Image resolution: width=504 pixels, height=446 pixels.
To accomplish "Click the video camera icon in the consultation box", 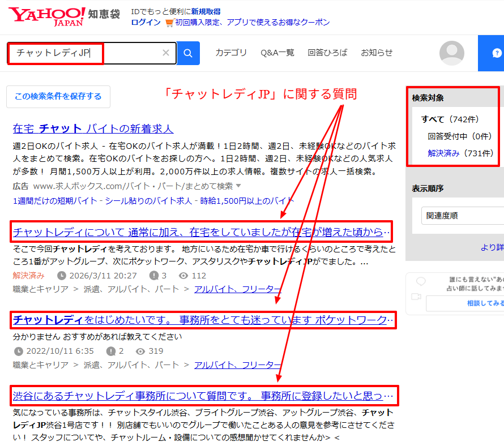I will tap(416, 297).
